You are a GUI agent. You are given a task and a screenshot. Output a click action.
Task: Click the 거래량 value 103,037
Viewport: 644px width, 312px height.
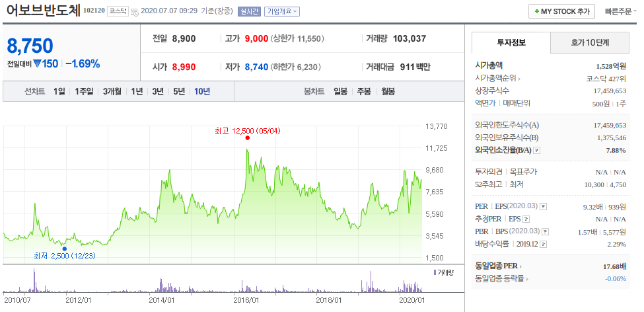(410, 38)
